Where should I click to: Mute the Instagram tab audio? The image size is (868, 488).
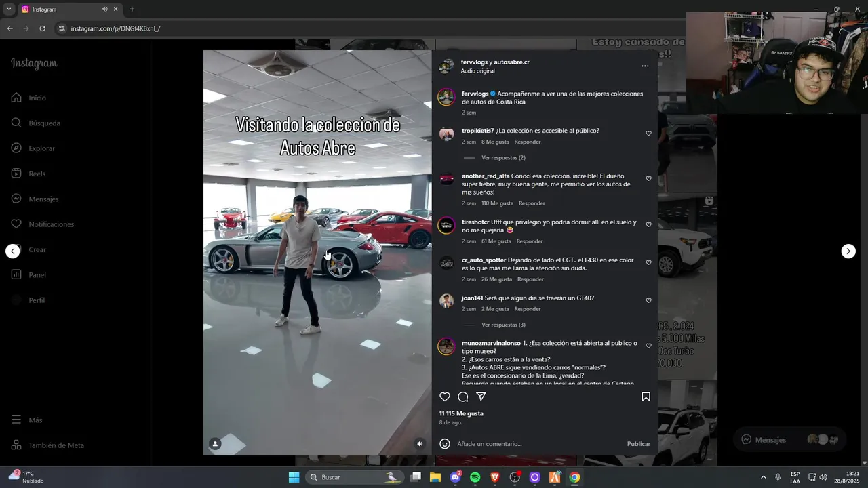(104, 9)
